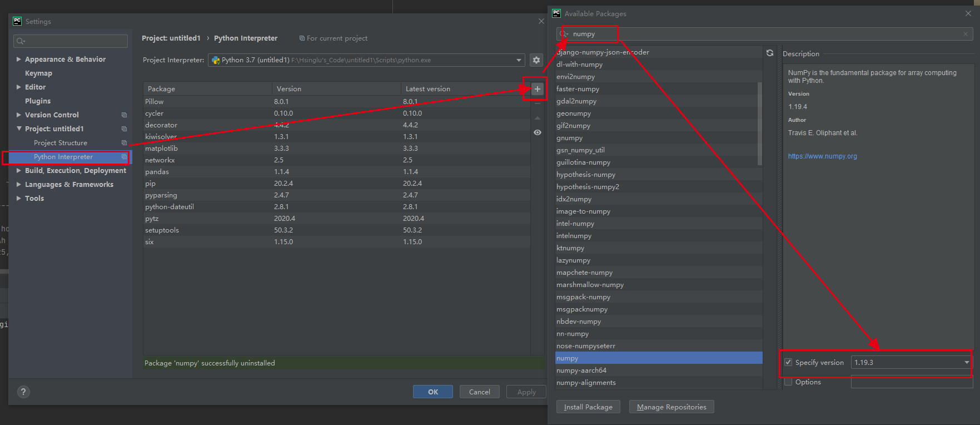
Task: Select nose-numpyseterr package
Action: [659, 346]
